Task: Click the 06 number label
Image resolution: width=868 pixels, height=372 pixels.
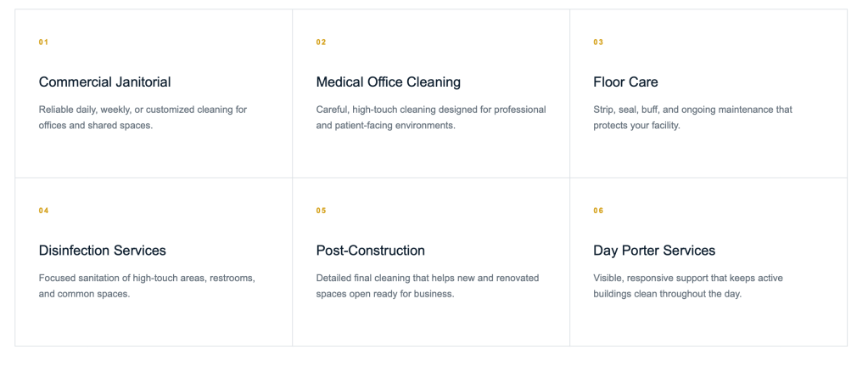Action: (598, 211)
